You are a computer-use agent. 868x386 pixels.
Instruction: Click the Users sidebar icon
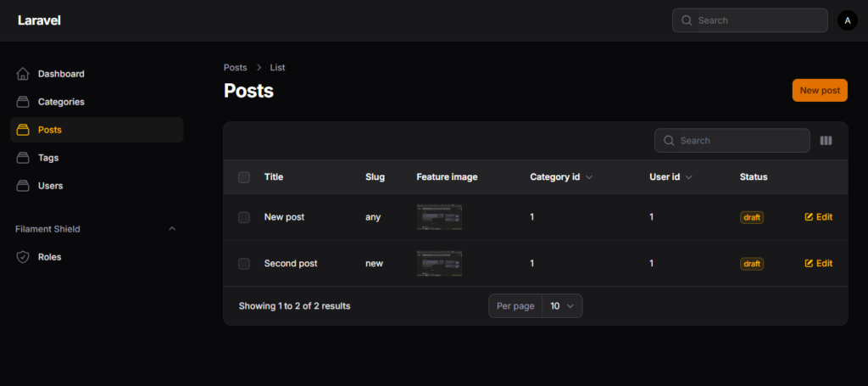click(23, 186)
